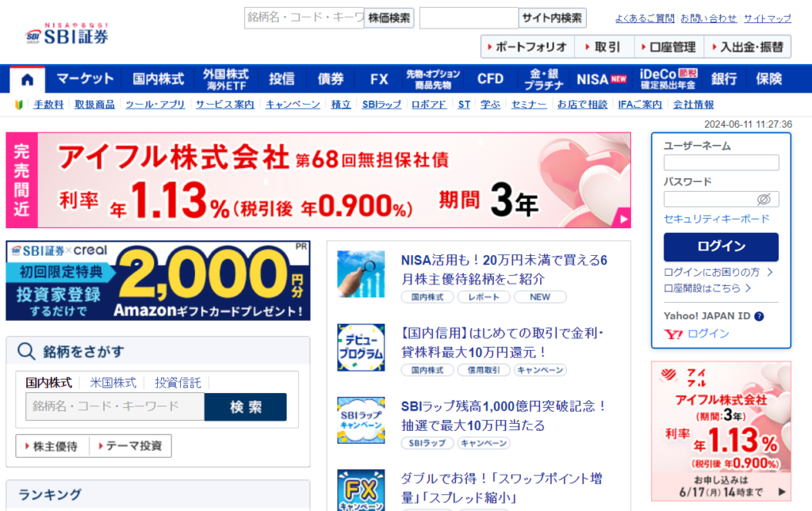This screenshot has width=812, height=511.
Task: Expand the 口座管理 button
Action: click(x=667, y=47)
